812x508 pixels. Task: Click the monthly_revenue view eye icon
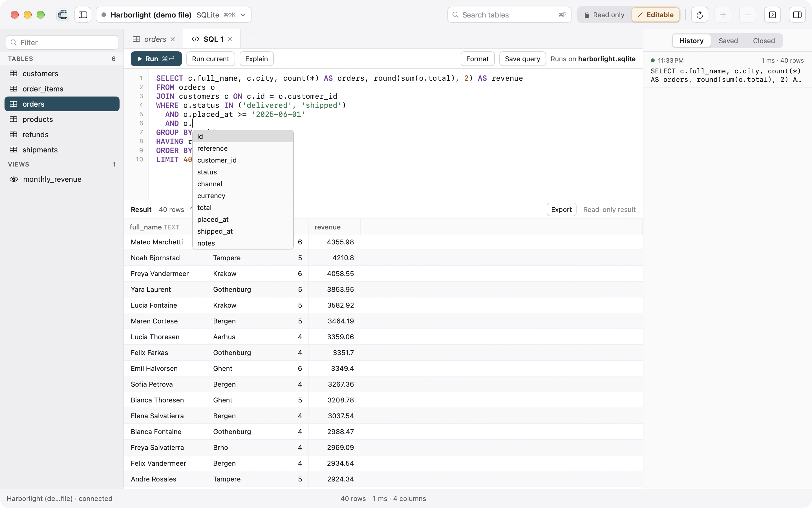coord(14,179)
